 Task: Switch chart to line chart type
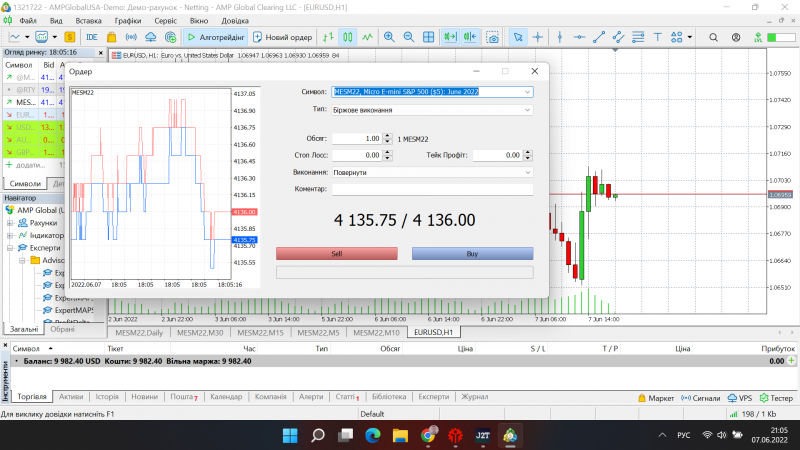tap(367, 37)
